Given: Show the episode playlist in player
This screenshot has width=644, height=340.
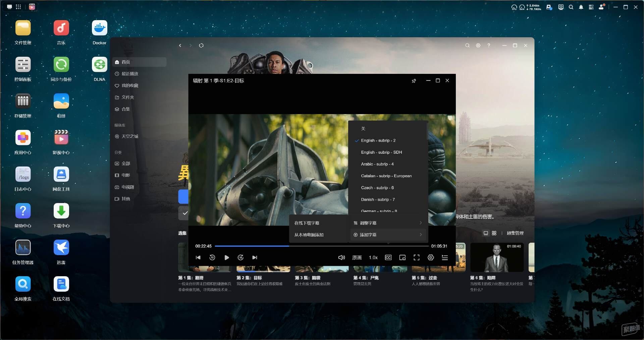Looking at the screenshot, I should [x=445, y=257].
